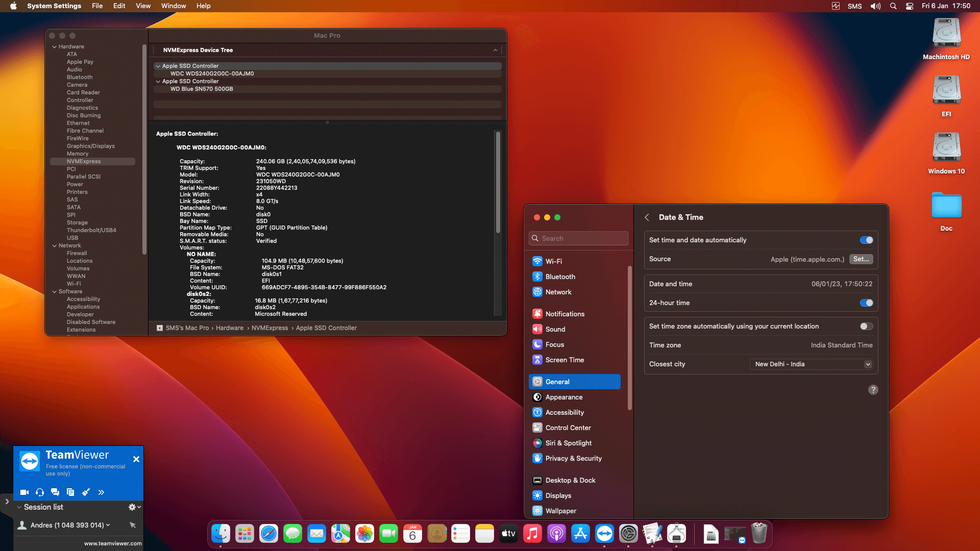Select the headset audio icon in TeamViewer
This screenshot has width=980, height=551.
pyautogui.click(x=40, y=492)
